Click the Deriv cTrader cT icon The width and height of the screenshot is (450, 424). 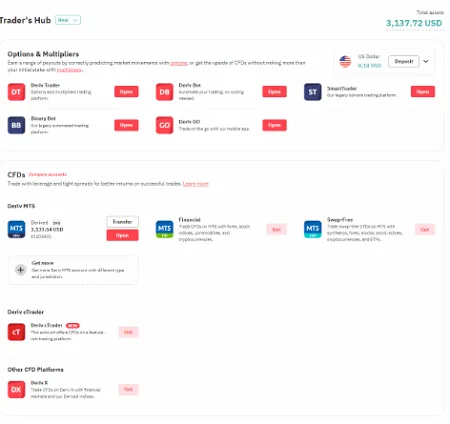(16, 332)
